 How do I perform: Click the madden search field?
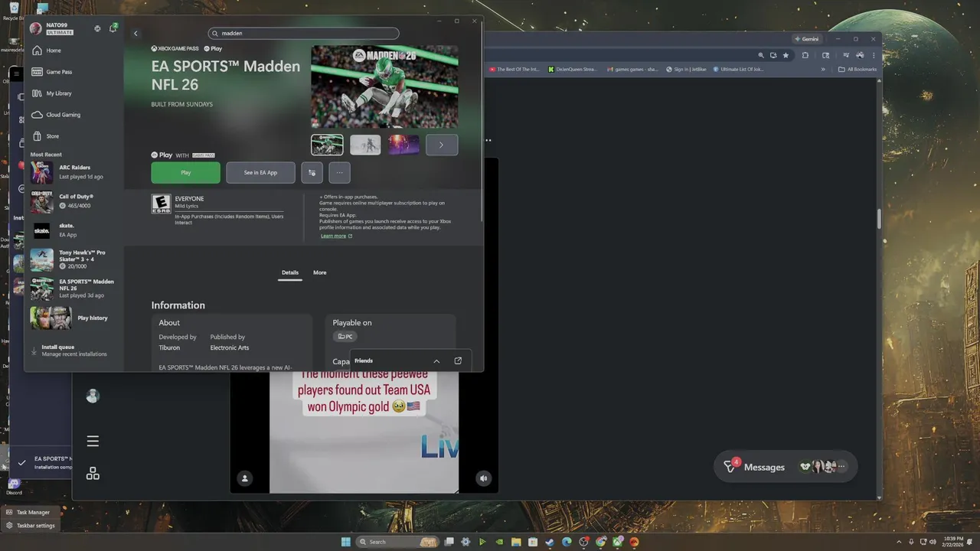[x=304, y=34]
